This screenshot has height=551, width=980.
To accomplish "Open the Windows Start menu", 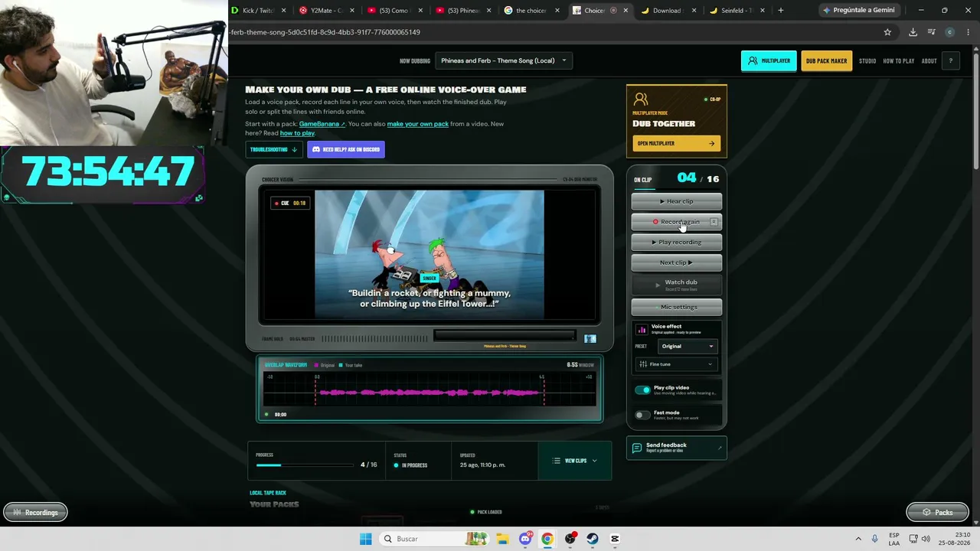I will click(366, 539).
